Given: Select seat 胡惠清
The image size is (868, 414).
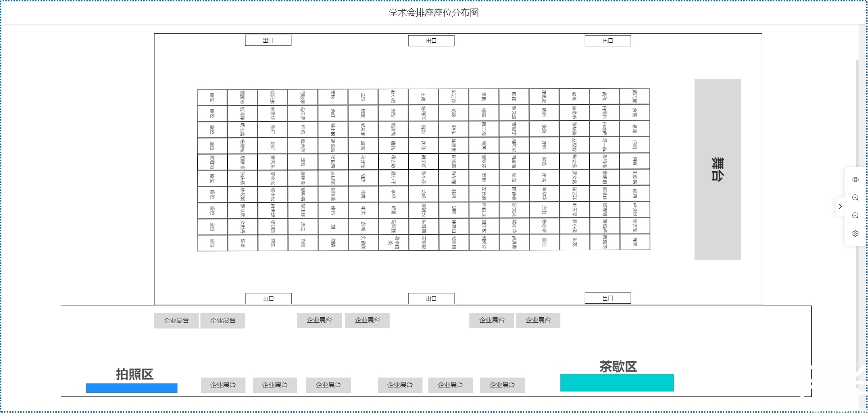Looking at the screenshot, I should [x=242, y=162].
